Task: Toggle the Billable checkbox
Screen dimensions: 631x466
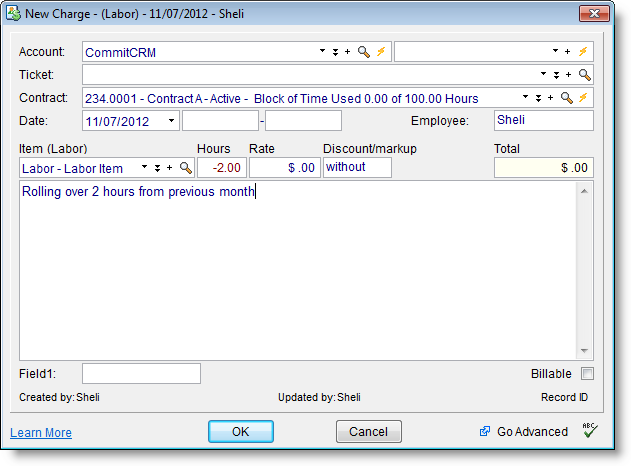Action: 587,374
